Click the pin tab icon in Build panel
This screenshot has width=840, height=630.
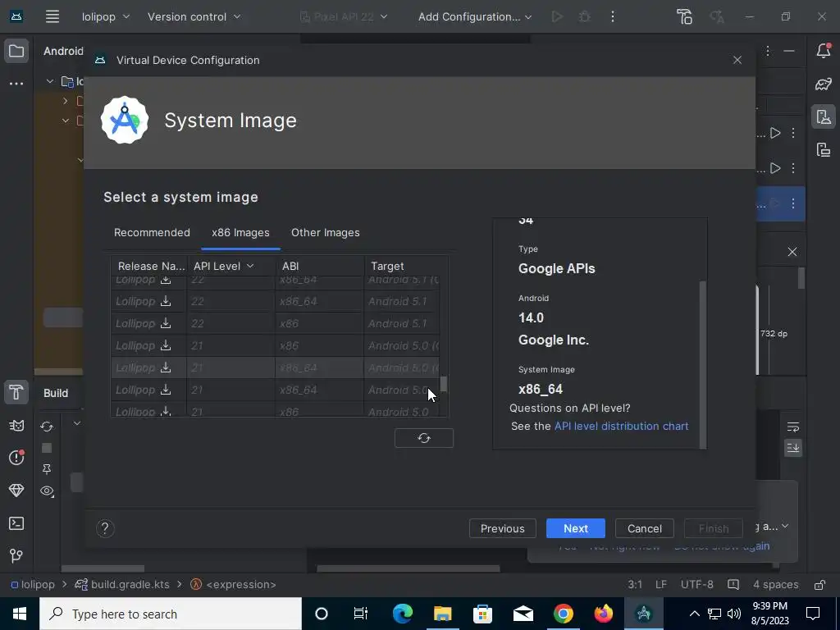47,469
